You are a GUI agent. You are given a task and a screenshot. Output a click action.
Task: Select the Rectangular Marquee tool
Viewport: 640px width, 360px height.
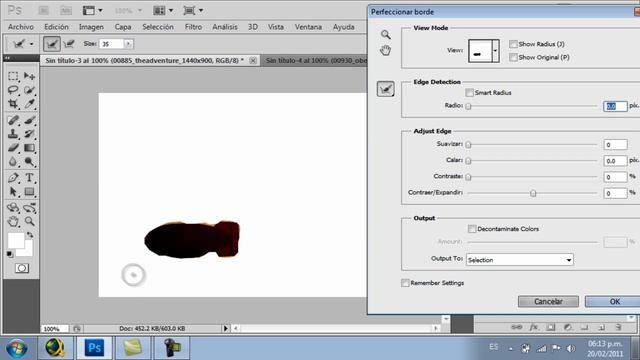[x=13, y=76]
